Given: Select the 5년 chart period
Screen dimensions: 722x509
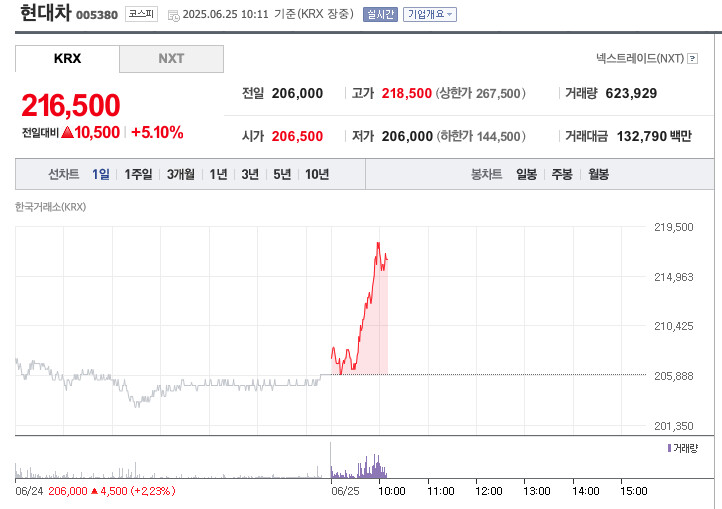Looking at the screenshot, I should coord(282,174).
